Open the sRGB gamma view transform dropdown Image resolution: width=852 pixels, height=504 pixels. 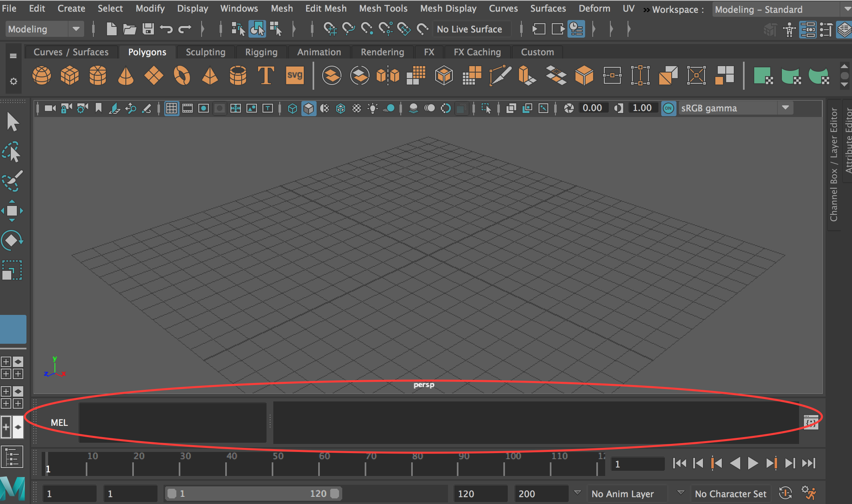coord(736,108)
